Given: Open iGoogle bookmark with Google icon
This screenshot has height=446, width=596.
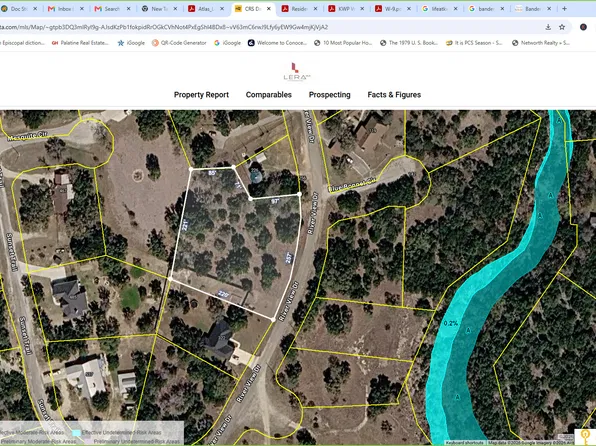Looking at the screenshot, I should (227, 43).
